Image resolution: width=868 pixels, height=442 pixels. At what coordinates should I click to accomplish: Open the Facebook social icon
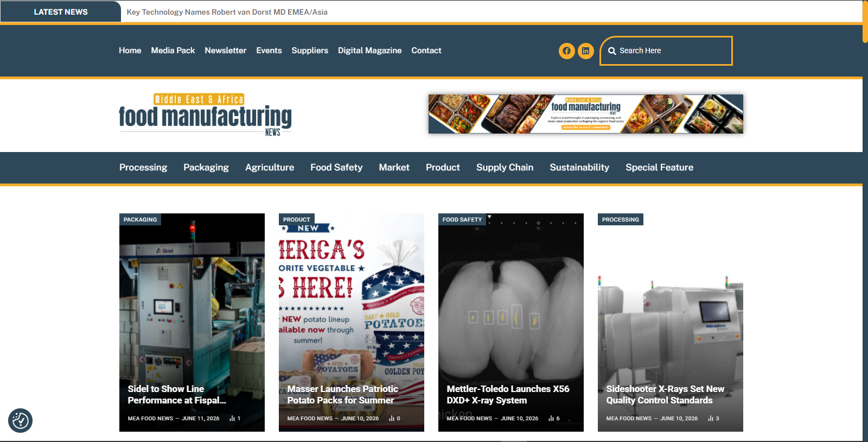click(x=566, y=51)
